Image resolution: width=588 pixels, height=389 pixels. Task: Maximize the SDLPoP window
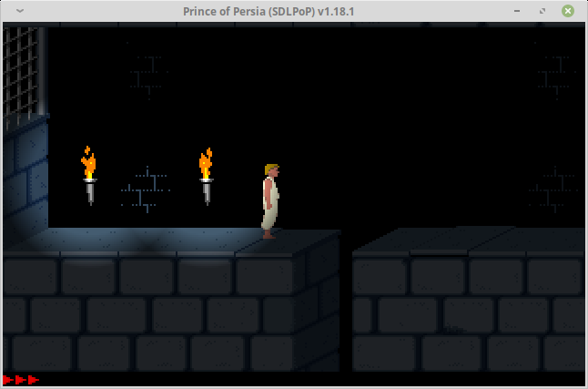(542, 11)
